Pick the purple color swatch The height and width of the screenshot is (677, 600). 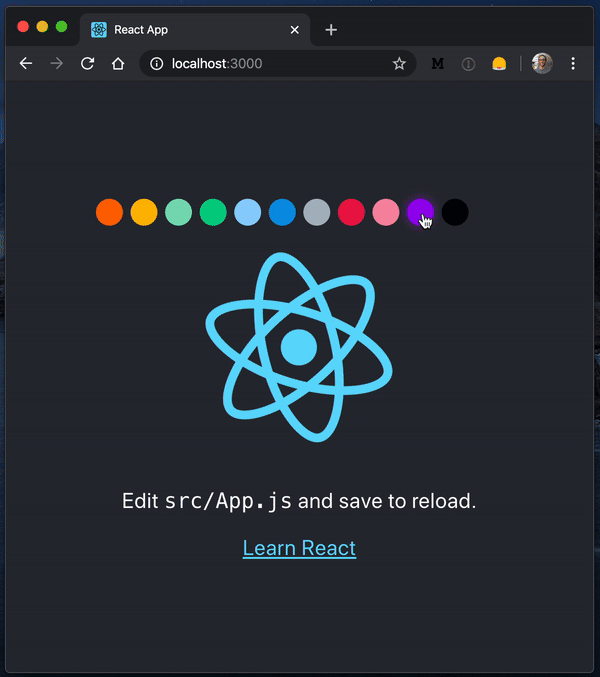point(420,212)
